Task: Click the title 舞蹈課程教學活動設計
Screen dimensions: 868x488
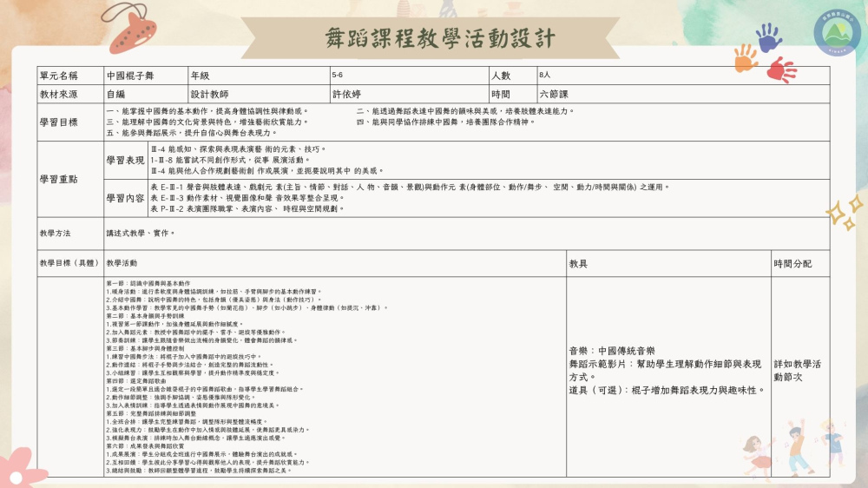Action: click(x=440, y=38)
